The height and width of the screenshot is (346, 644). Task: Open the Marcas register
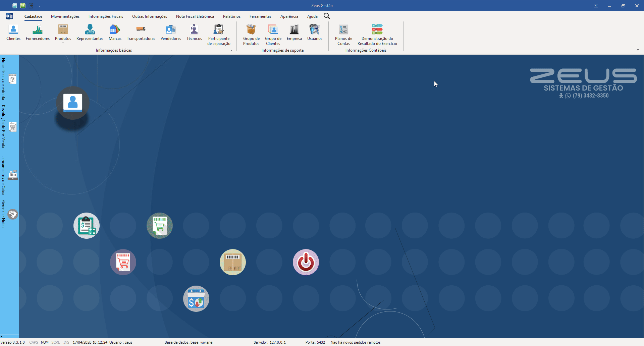click(115, 33)
